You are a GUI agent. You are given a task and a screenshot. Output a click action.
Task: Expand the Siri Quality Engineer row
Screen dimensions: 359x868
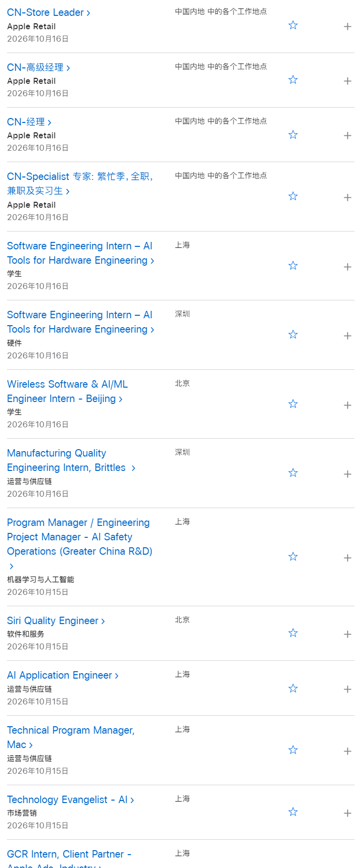[x=348, y=634]
